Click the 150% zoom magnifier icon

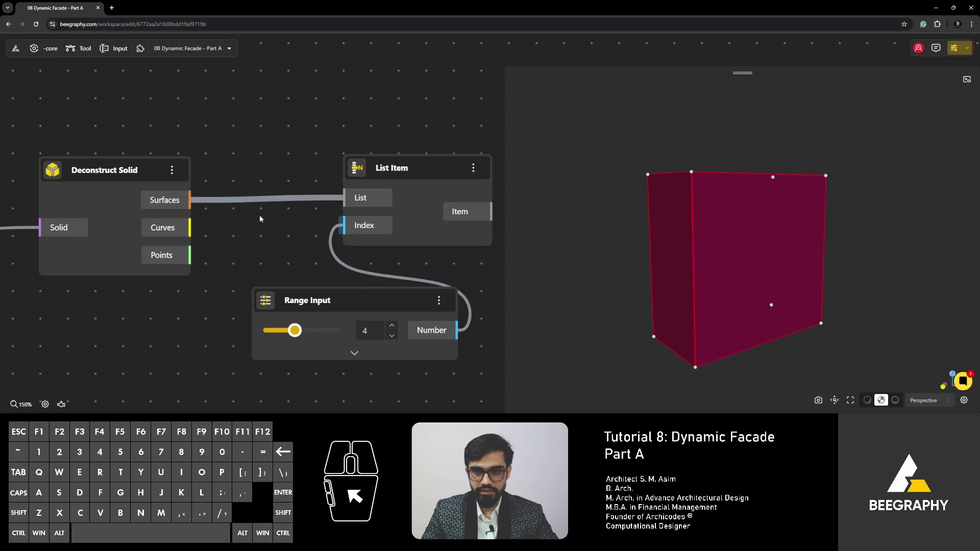point(14,404)
